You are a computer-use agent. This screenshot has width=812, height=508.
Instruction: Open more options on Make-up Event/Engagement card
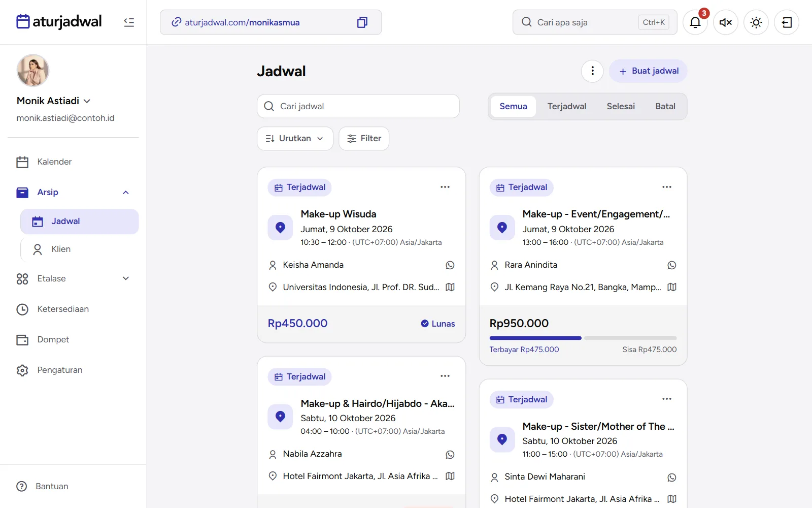667,187
